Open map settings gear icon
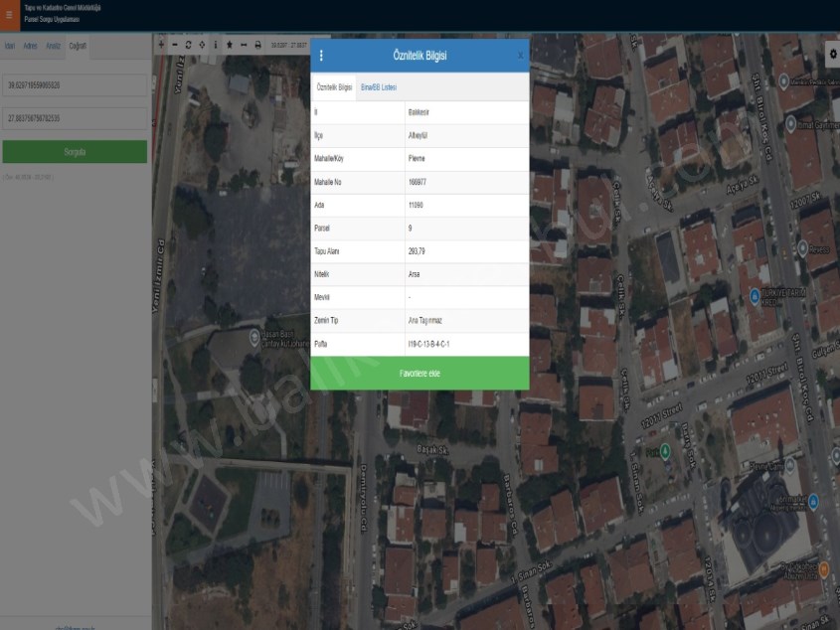Screen dimensions: 840x630 coord(833,54)
